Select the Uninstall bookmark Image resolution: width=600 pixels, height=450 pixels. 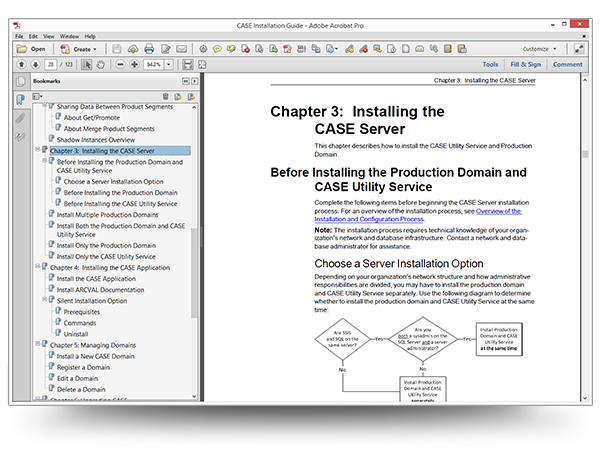[76, 334]
